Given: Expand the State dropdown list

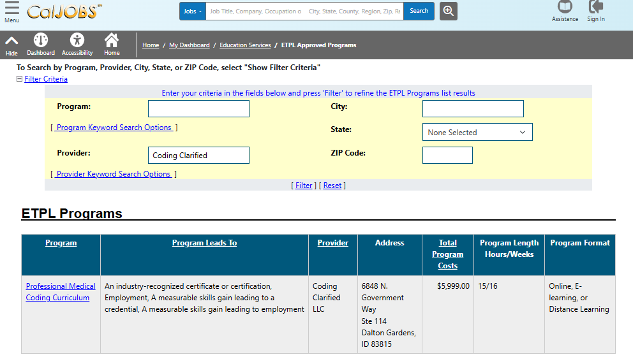Looking at the screenshot, I should 477,132.
